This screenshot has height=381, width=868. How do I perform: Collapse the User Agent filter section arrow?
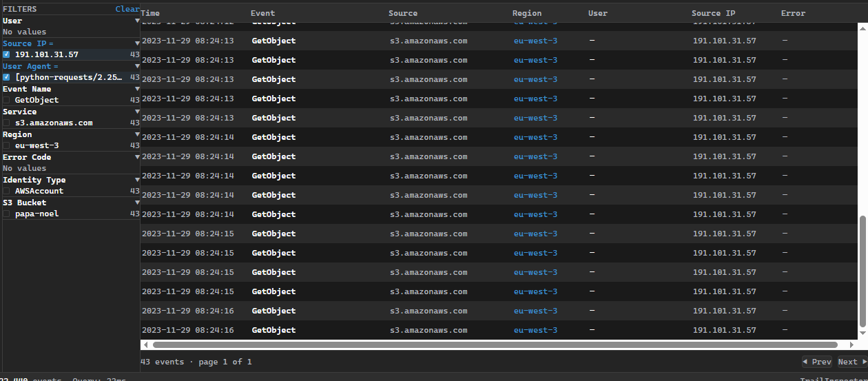(137, 66)
